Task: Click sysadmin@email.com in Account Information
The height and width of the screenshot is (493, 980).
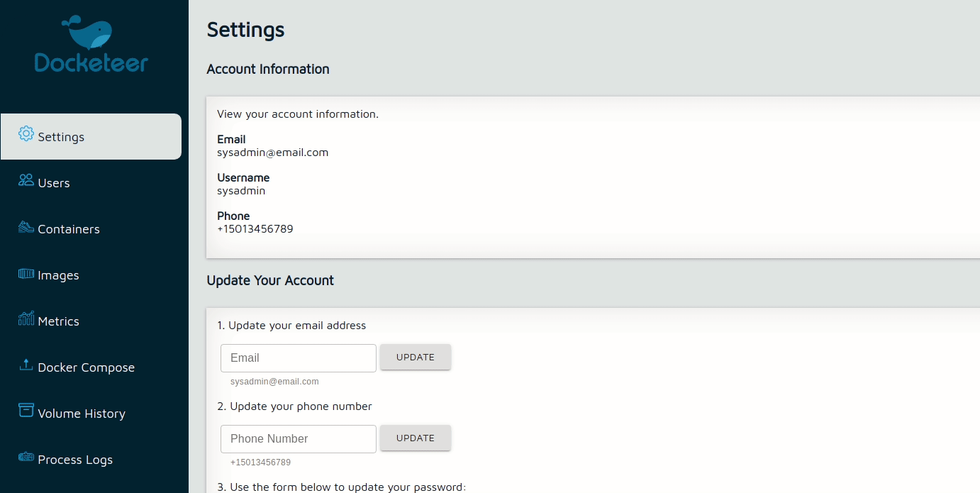Action: point(273,153)
